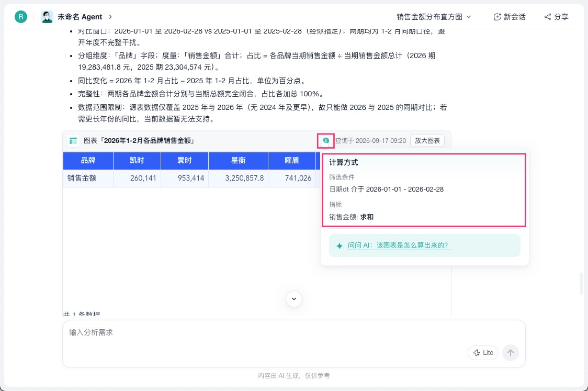
Task: Select the 曜盾 column header
Action: click(x=292, y=161)
